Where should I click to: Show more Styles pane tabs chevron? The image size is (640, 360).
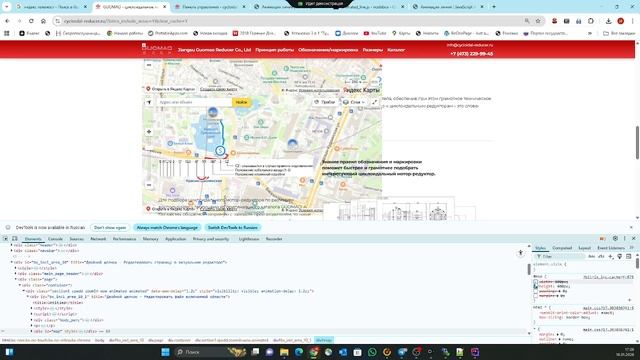click(x=632, y=248)
